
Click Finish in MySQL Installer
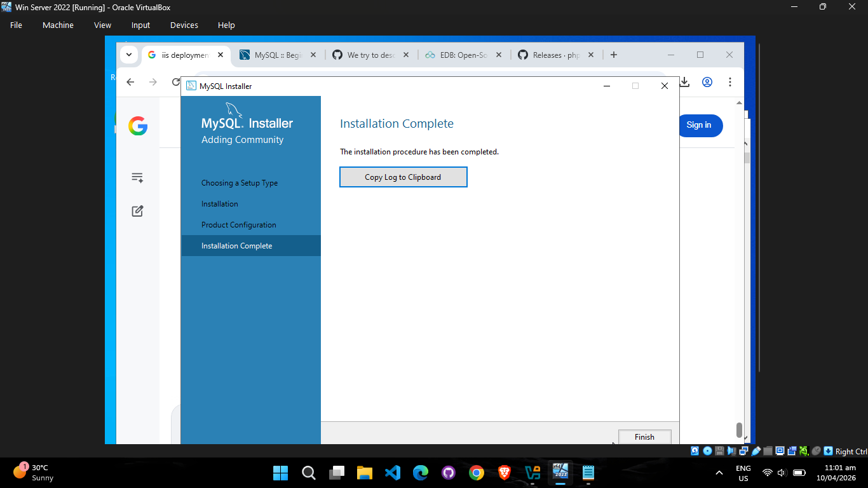coord(644,437)
